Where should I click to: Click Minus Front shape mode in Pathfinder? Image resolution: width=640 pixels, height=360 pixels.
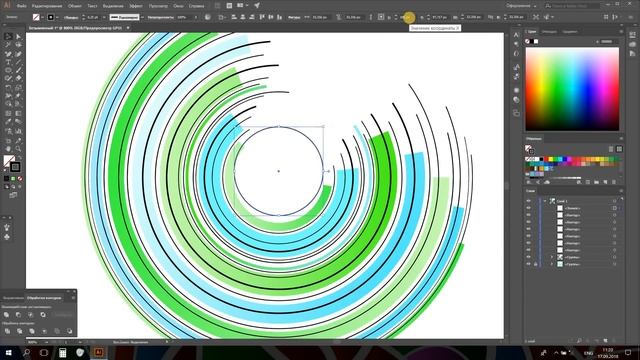coord(18,315)
